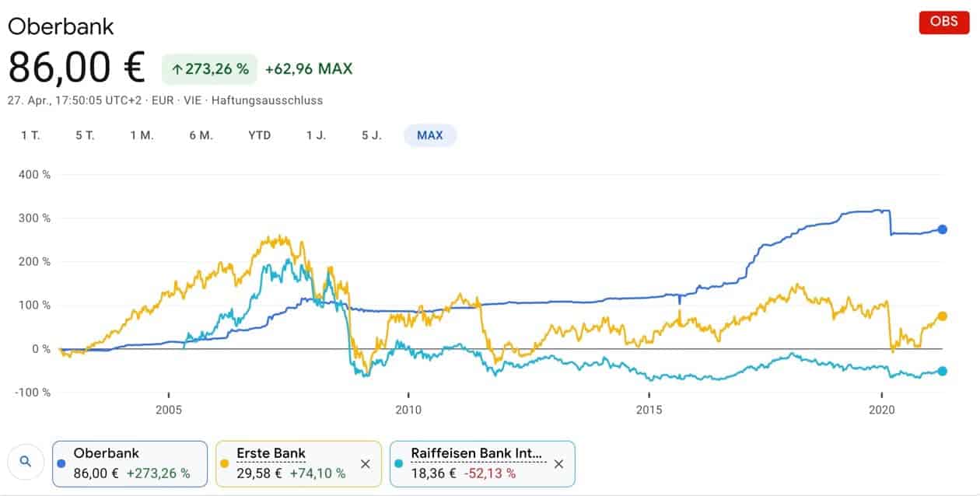Screen dimensions: 980x496
Task: Remove Erste Bank from comparison
Action: click(365, 463)
